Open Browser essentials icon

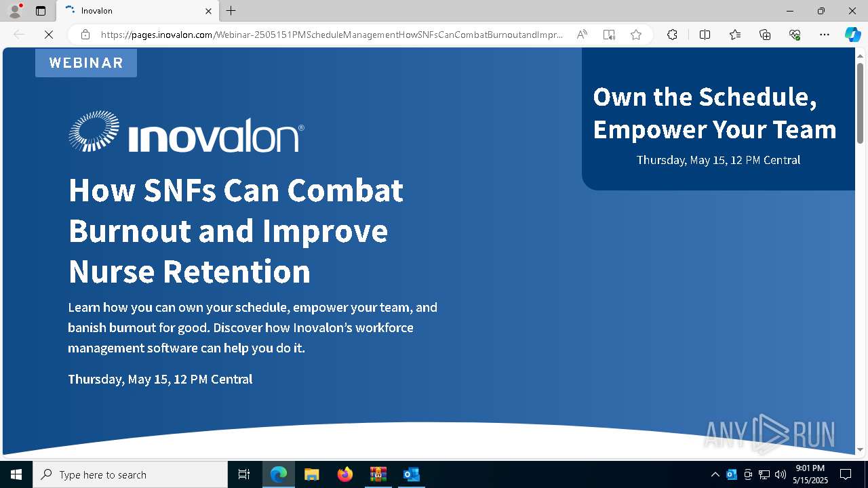click(x=795, y=35)
